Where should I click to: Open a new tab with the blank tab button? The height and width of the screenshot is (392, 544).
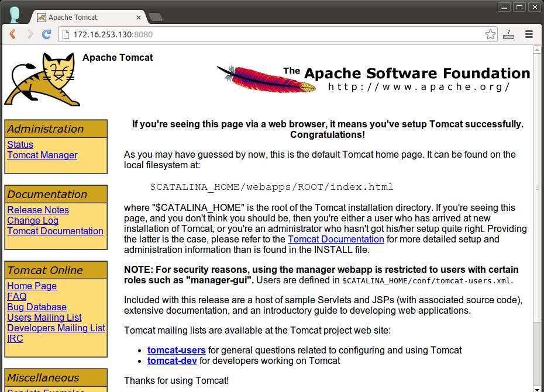click(155, 17)
